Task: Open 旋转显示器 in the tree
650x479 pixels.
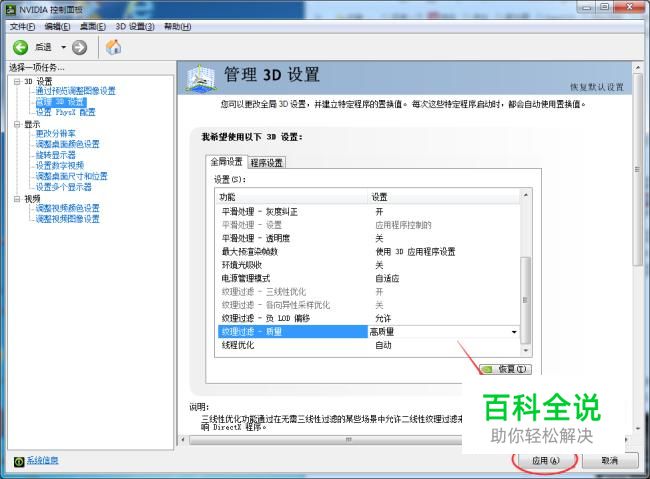Action: tap(56, 155)
